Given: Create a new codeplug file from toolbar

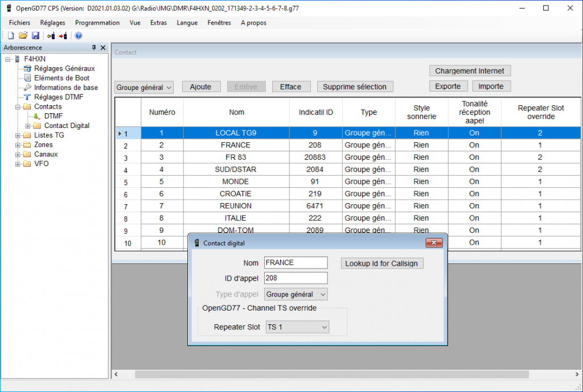Looking at the screenshot, I should click(x=11, y=36).
